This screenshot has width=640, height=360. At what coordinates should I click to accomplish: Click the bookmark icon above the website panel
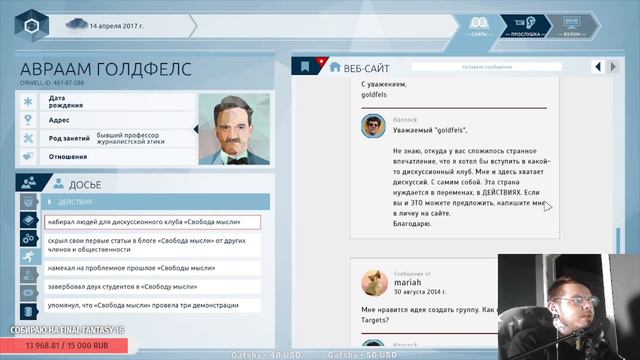point(305,67)
